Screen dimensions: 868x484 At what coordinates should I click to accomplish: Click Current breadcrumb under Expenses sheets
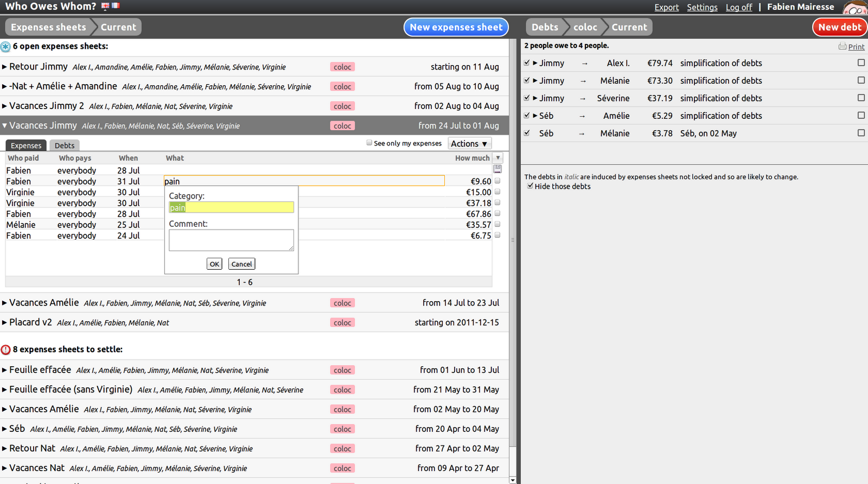click(x=118, y=27)
